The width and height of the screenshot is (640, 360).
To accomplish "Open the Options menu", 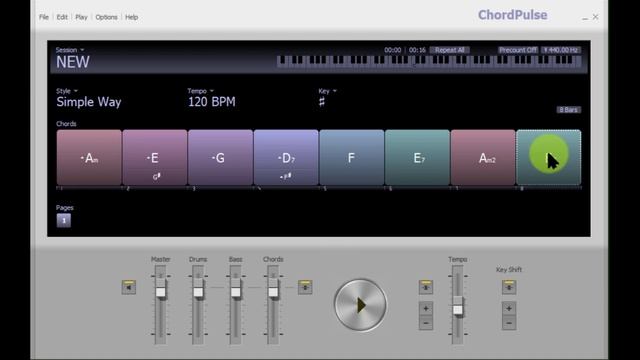I will [x=107, y=17].
